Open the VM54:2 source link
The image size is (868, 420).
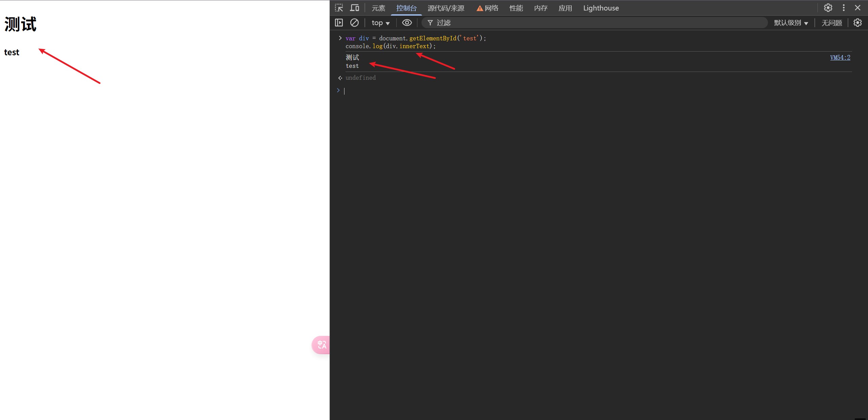click(x=840, y=58)
